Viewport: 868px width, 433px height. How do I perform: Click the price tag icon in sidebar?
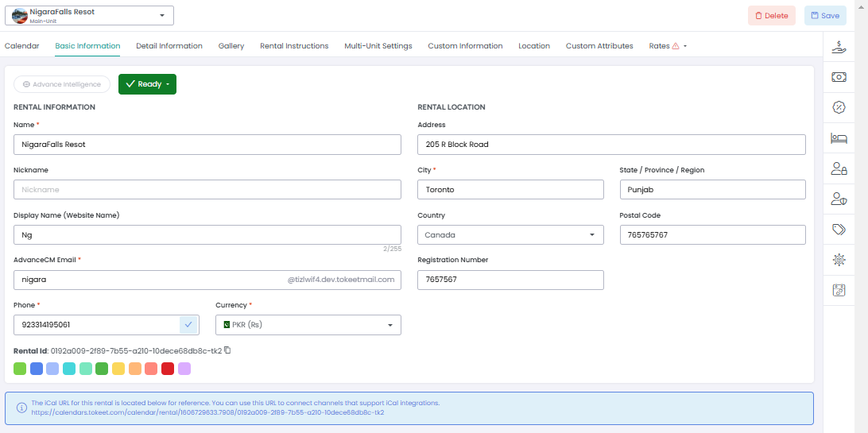[839, 229]
